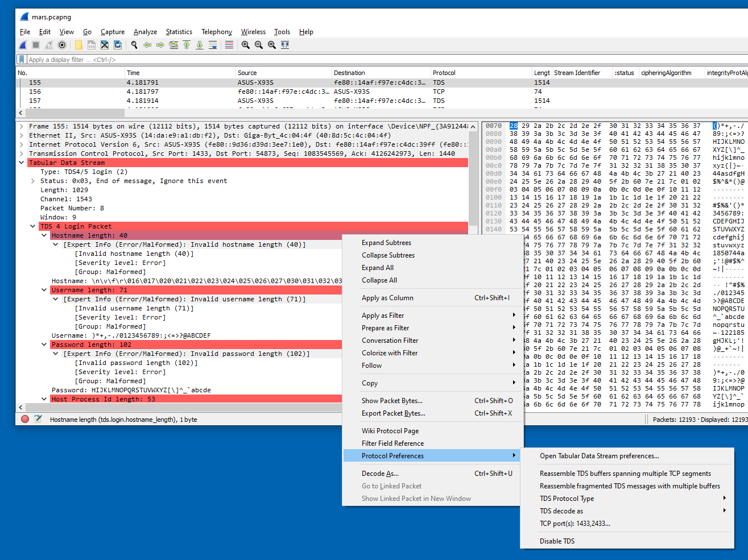Image resolution: width=748 pixels, height=560 pixels.
Task: Go back in packet history arrow
Action: [x=147, y=45]
